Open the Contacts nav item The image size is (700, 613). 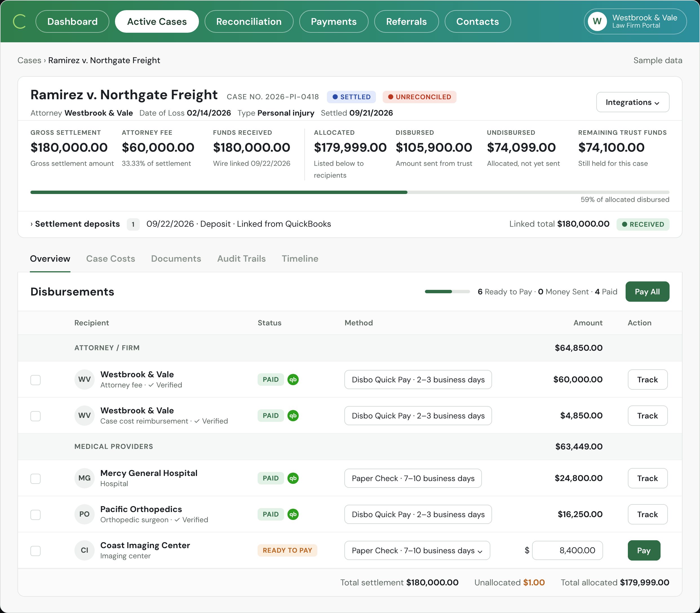[x=477, y=21]
